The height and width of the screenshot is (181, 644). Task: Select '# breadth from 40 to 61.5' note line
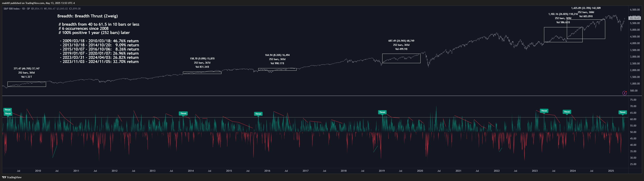pos(99,24)
